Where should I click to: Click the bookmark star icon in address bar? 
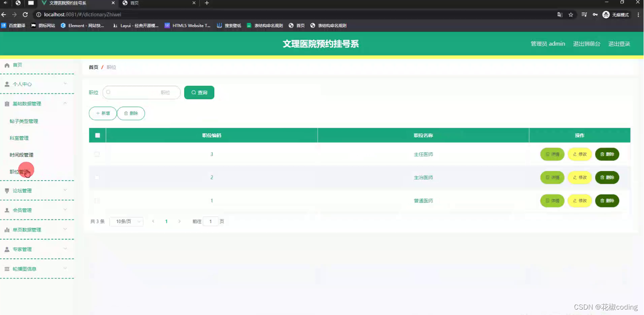point(571,15)
